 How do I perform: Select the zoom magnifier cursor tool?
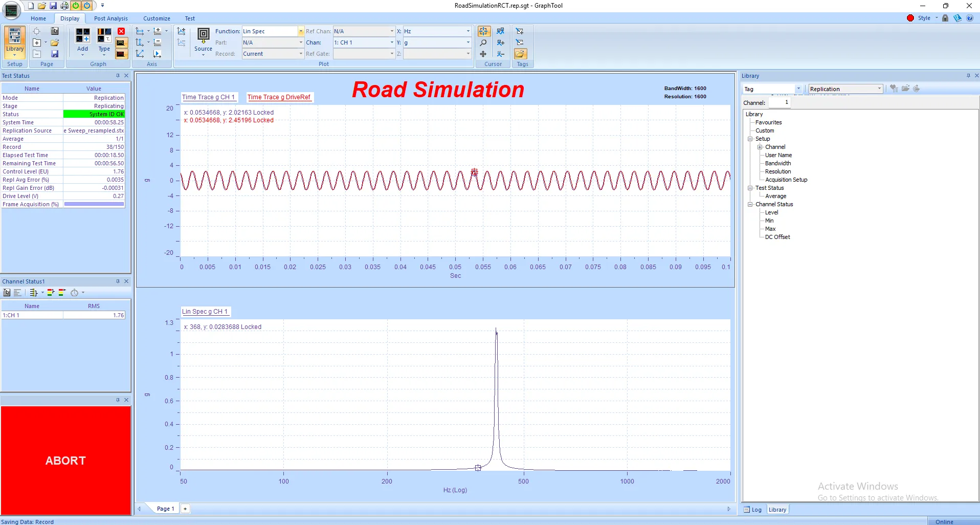pyautogui.click(x=483, y=43)
